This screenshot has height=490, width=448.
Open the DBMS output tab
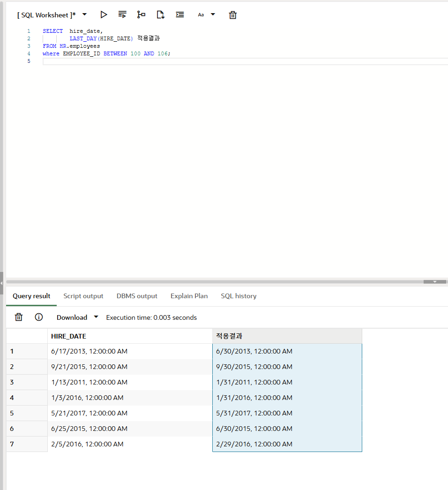tap(137, 296)
